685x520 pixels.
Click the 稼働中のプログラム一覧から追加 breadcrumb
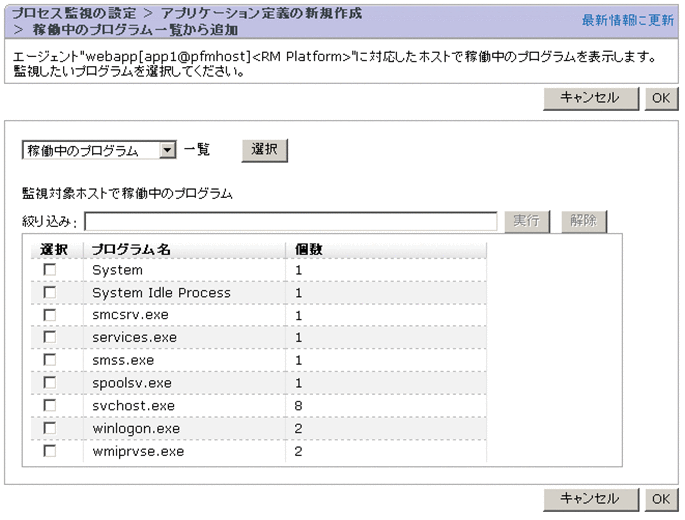pos(135,30)
